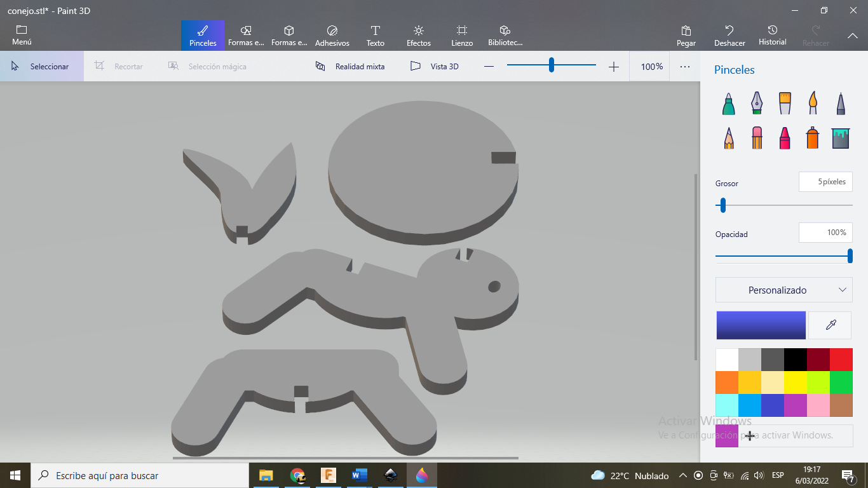
Task: Click the Grosor pixel input field
Action: coord(825,182)
